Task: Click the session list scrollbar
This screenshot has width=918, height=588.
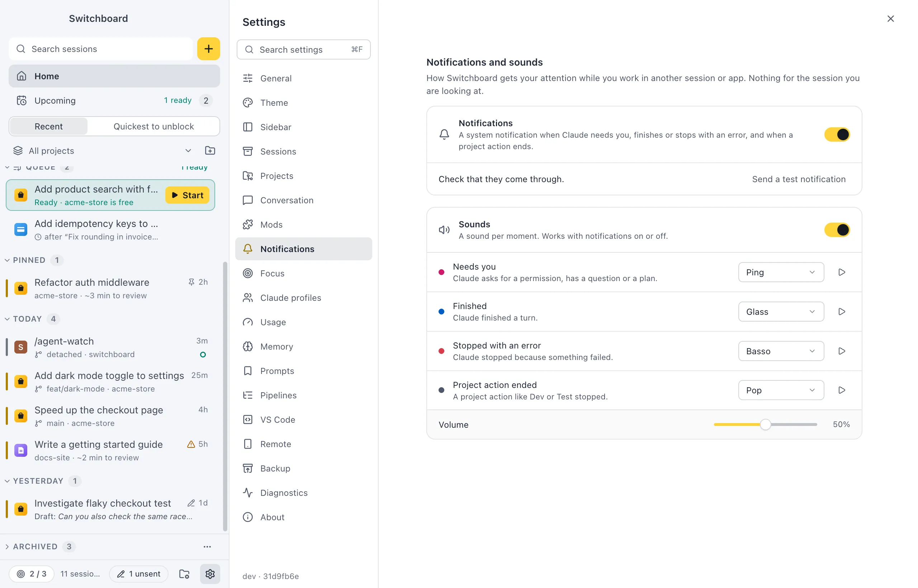Action: coord(225,396)
